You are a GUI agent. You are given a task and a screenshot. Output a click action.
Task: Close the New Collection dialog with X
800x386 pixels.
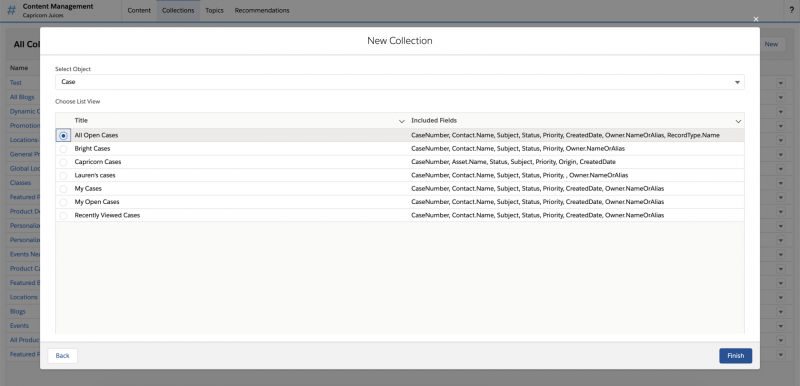[x=756, y=19]
